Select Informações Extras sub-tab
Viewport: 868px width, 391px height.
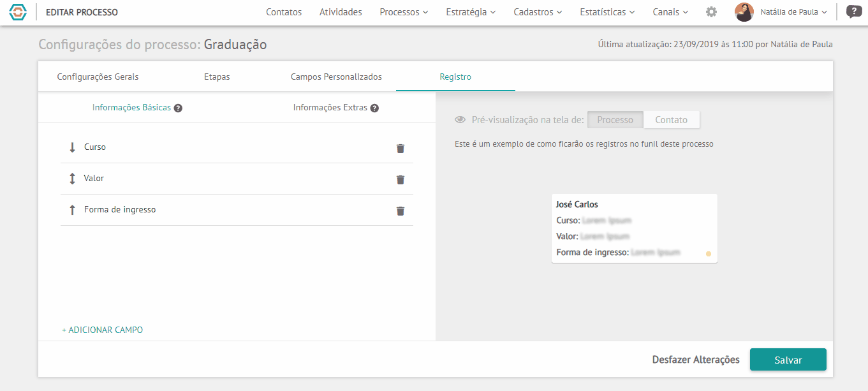click(x=330, y=108)
